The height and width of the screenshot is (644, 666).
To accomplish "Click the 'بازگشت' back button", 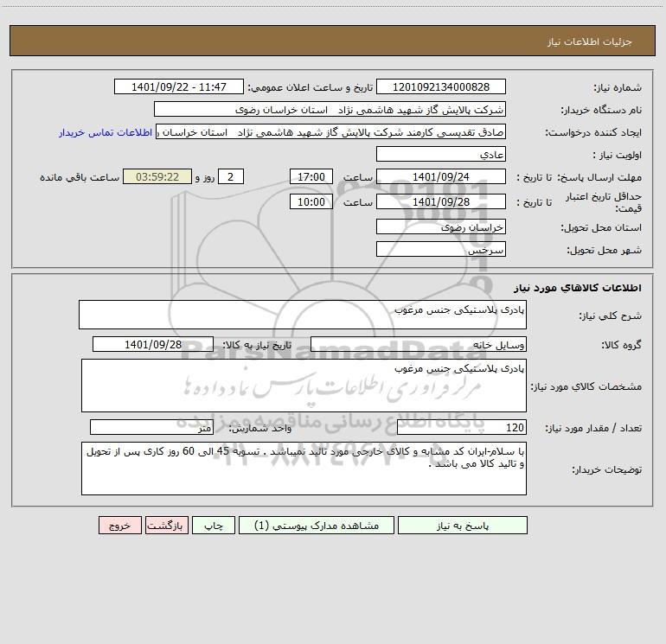I will (166, 525).
